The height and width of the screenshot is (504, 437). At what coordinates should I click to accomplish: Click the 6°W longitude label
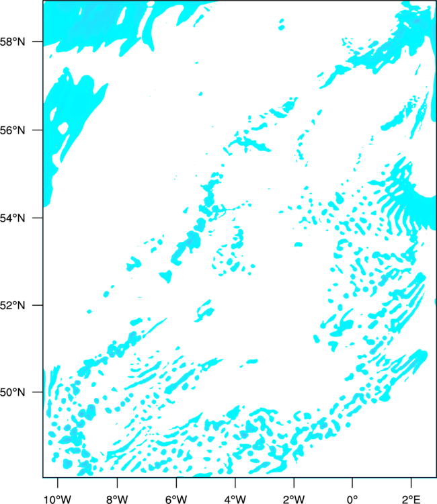click(176, 499)
